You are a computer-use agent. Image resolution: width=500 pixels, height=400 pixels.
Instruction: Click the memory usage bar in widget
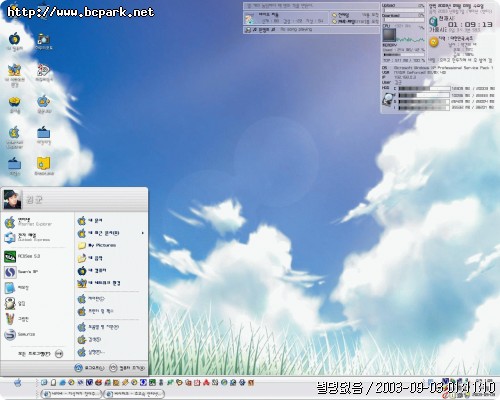pos(404,55)
